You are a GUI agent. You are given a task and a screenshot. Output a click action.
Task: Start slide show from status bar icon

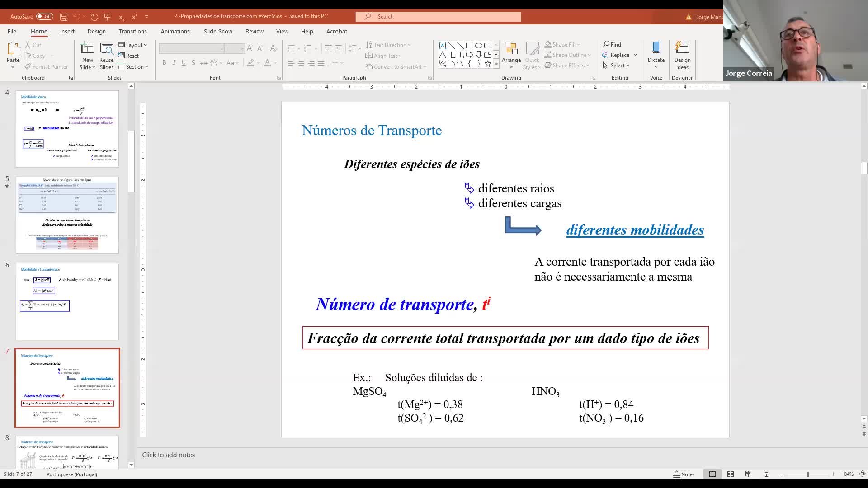(766, 474)
